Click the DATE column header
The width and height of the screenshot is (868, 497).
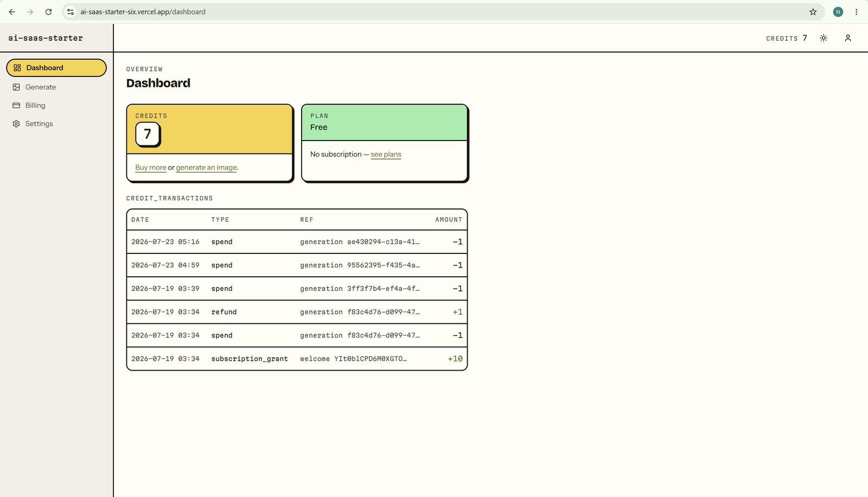pos(140,220)
